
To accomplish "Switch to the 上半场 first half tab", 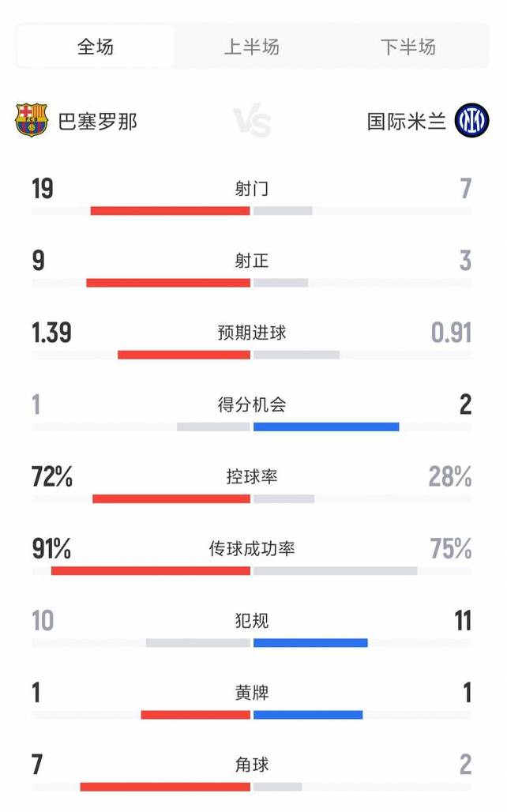I will [x=252, y=47].
